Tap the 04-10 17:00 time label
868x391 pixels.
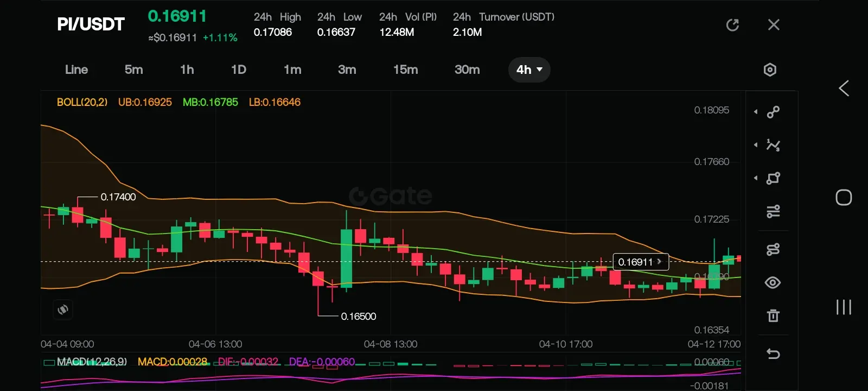click(566, 344)
